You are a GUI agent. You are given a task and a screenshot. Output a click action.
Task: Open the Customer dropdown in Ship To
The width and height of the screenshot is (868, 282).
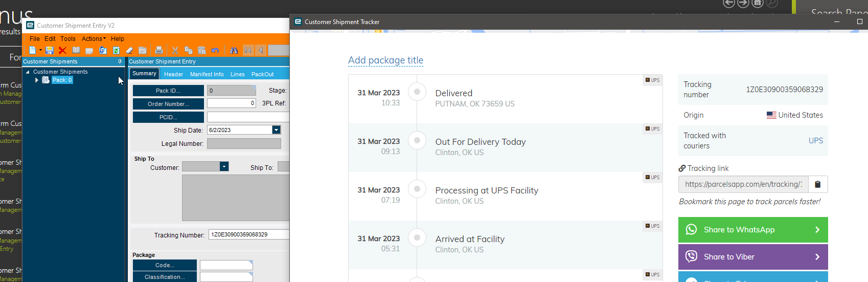pos(224,167)
